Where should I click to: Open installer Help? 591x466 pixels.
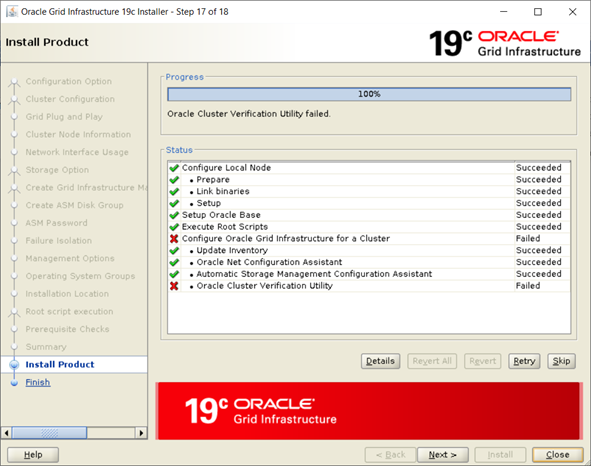pos(33,455)
